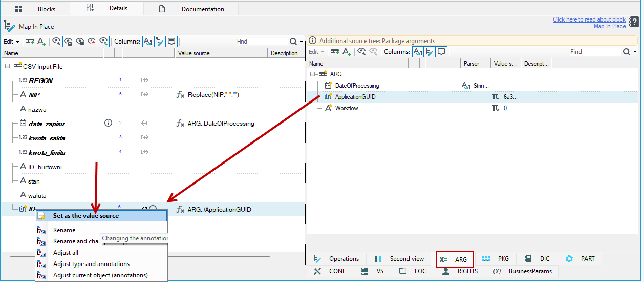Toggle the eye-with-trash filter in left toolbar
Image resolution: width=644 pixels, height=285 pixels.
92,42
